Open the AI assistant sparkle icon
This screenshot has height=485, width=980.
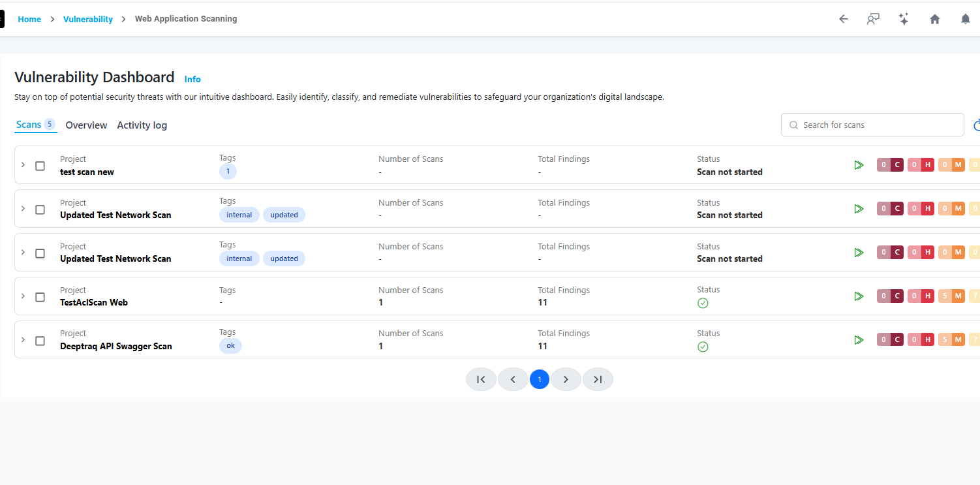click(x=904, y=19)
